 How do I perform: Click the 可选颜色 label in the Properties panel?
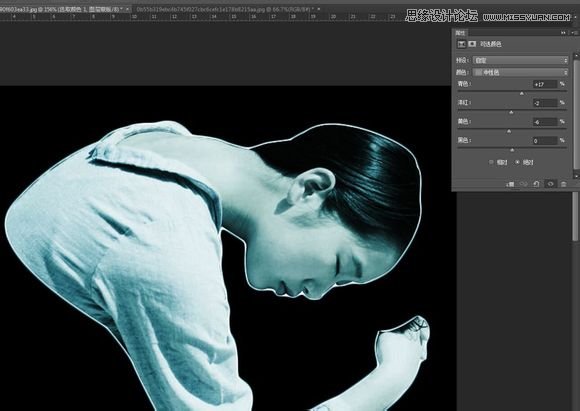pyautogui.click(x=490, y=44)
